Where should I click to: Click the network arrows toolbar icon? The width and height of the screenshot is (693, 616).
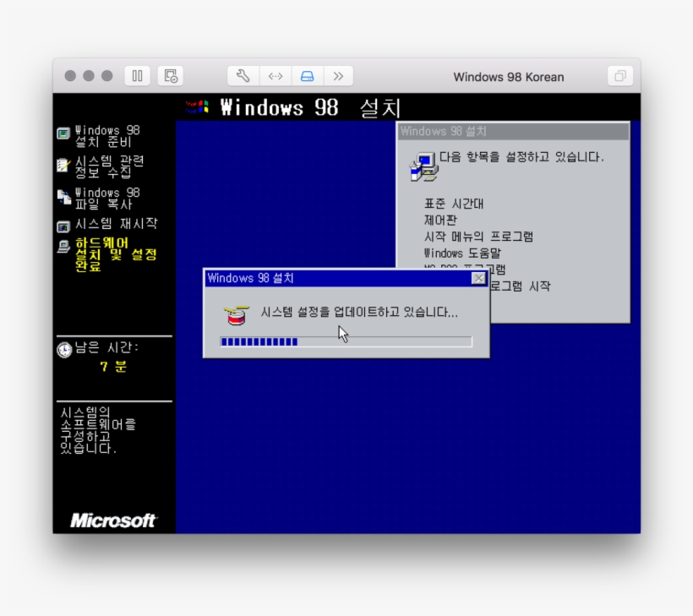pyautogui.click(x=276, y=76)
